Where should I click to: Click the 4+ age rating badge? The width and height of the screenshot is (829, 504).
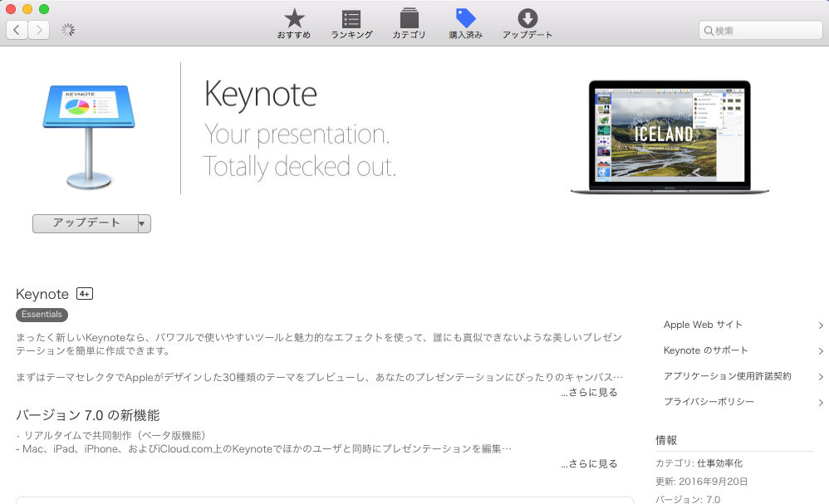[x=85, y=294]
